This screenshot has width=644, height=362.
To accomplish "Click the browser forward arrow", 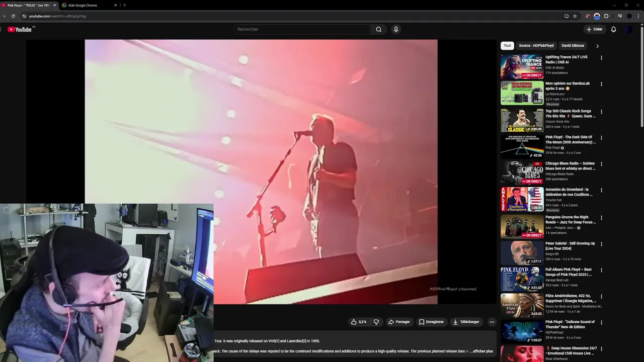I will click(4, 16).
